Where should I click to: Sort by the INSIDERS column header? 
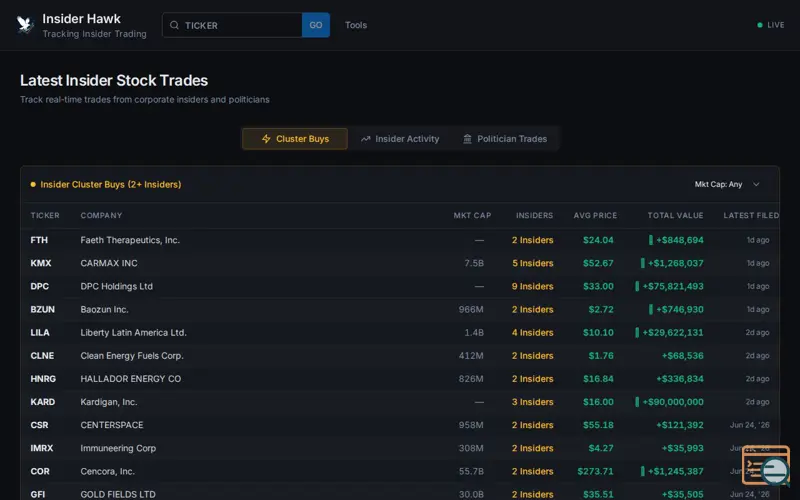(x=534, y=215)
